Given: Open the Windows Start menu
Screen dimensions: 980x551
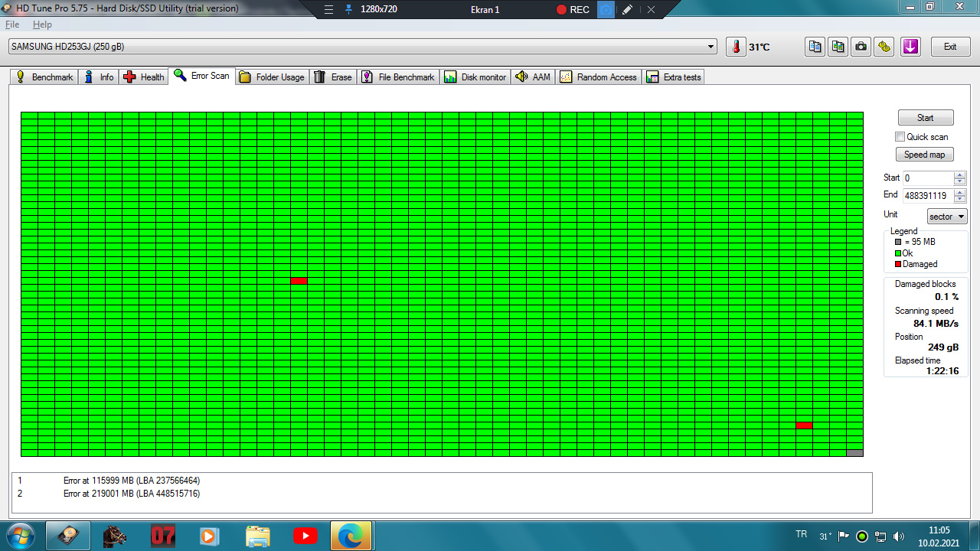Looking at the screenshot, I should point(20,535).
